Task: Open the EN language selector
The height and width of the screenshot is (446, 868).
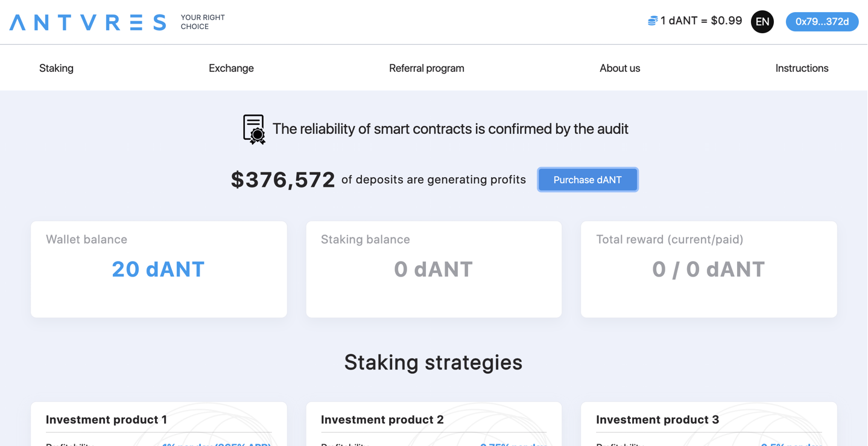Action: click(x=762, y=22)
